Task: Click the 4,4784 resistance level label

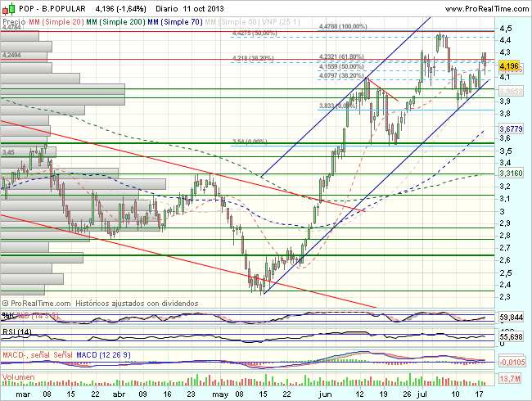Action: [x=11, y=27]
